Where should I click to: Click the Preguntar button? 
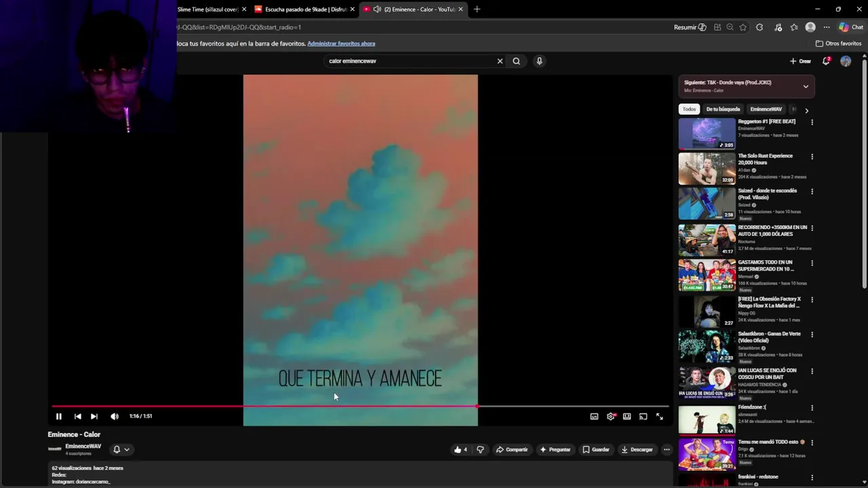pyautogui.click(x=555, y=449)
